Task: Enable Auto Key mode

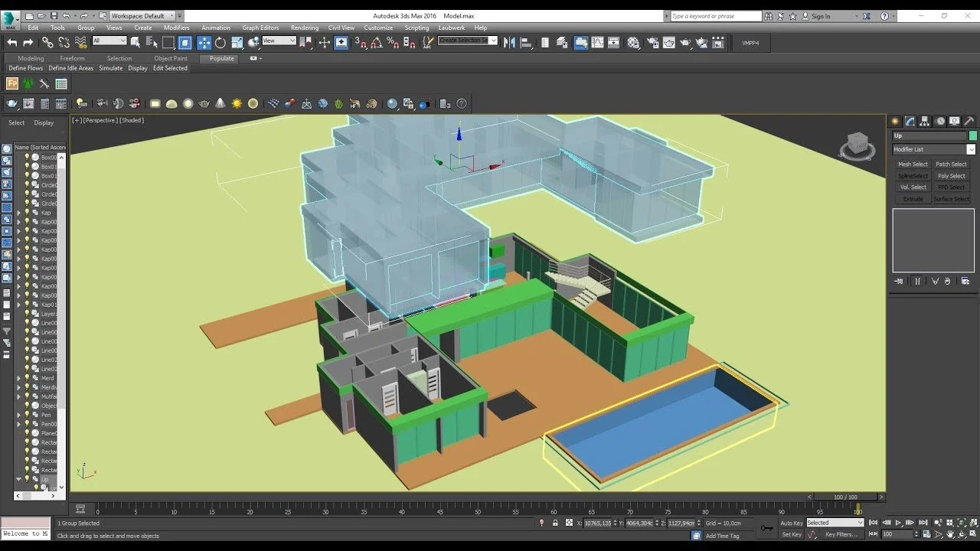Action: (x=790, y=523)
